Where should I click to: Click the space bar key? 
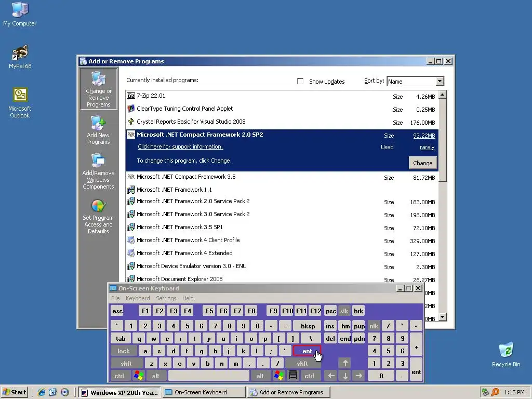(209, 376)
